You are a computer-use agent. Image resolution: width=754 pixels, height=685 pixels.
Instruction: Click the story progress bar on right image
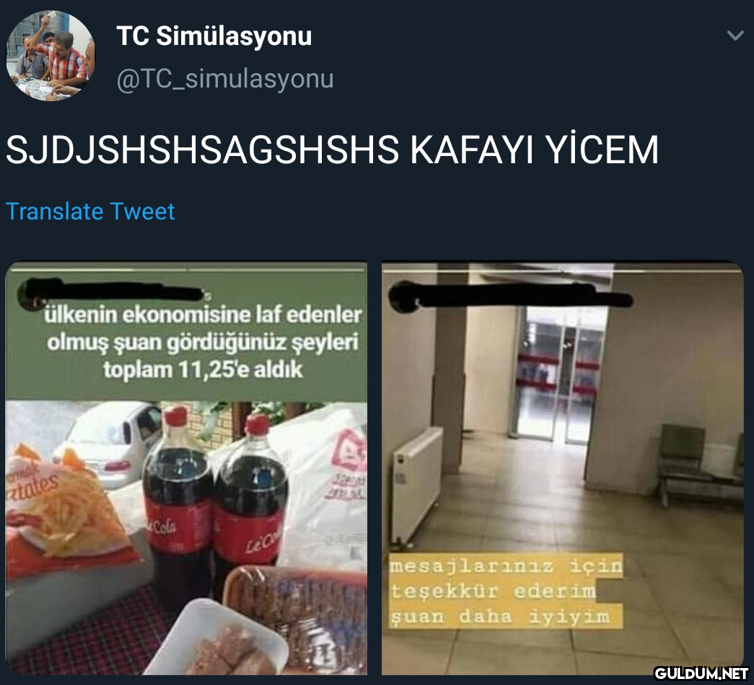pos(564,271)
